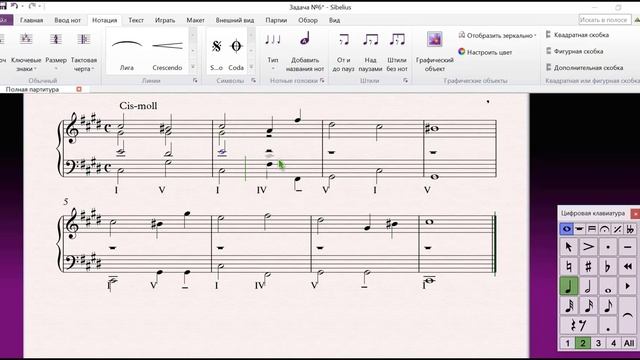The height and width of the screenshot is (360, 640).
Task: Open the Штили group dialog launcher
Action: (x=405, y=81)
